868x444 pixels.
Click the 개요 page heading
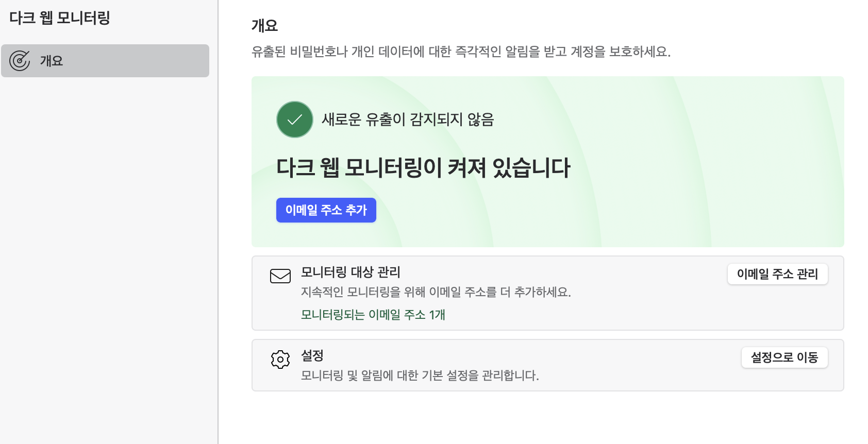tap(264, 24)
